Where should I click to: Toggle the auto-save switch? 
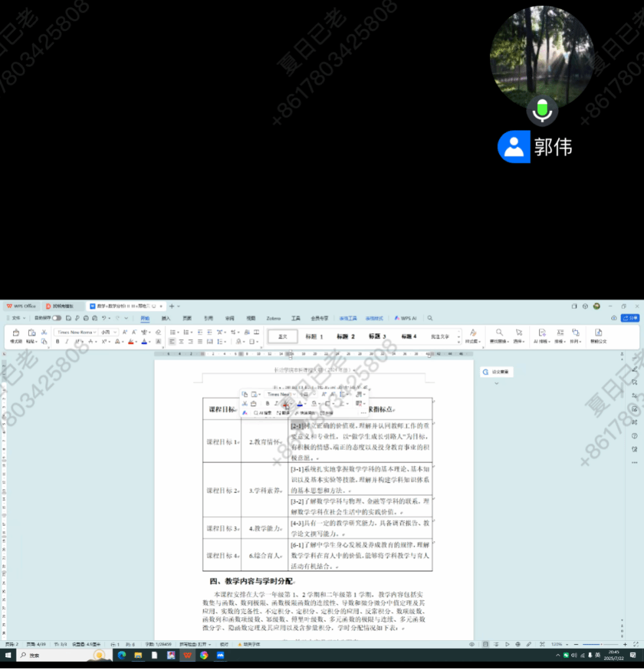(56, 318)
